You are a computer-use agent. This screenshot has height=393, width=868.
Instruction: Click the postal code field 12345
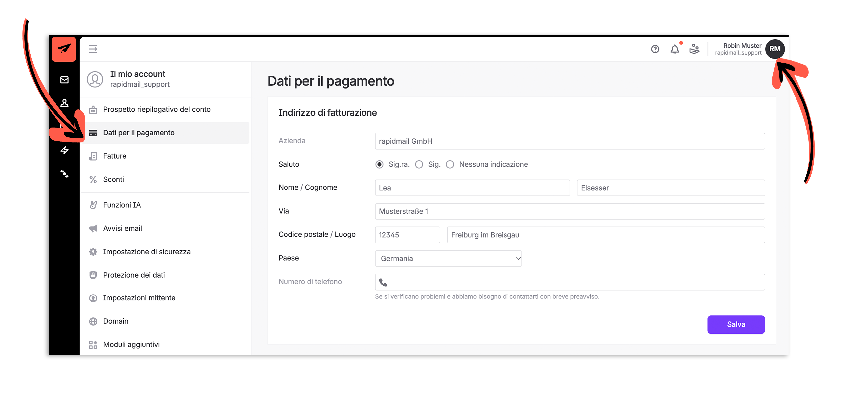click(407, 235)
